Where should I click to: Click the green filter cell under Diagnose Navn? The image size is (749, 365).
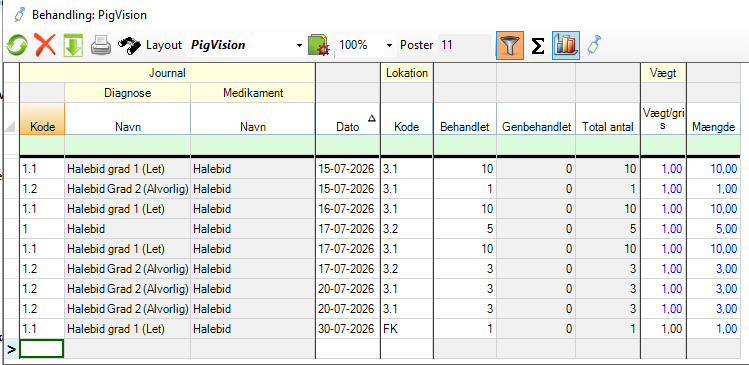[x=127, y=145]
